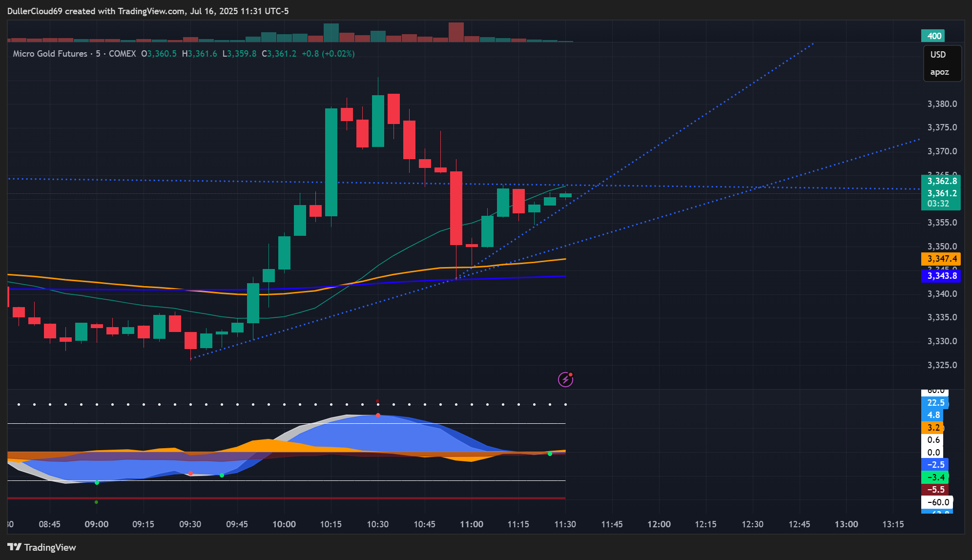Click the blue 3,343.8 price label
This screenshot has width=972, height=560.
941,276
